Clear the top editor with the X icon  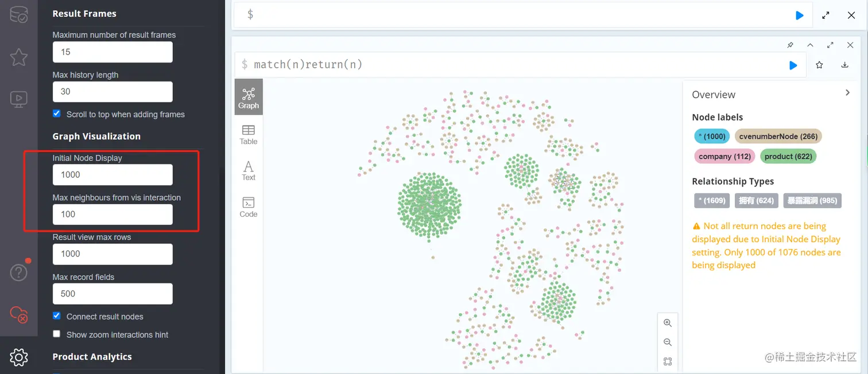click(851, 15)
